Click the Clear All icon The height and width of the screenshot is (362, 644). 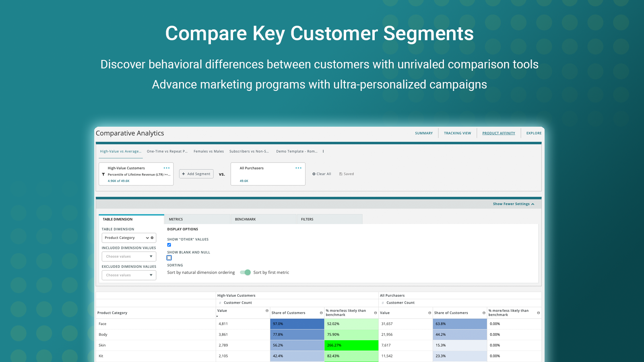point(314,174)
